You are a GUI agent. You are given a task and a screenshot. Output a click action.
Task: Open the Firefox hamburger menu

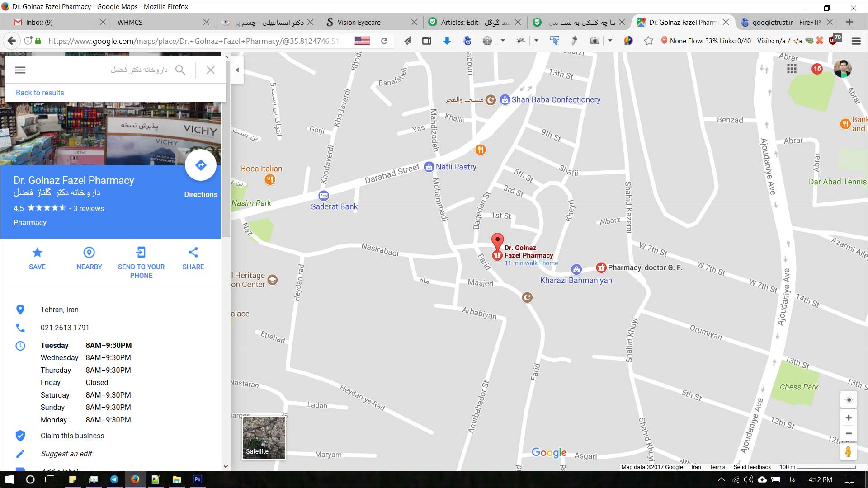856,41
